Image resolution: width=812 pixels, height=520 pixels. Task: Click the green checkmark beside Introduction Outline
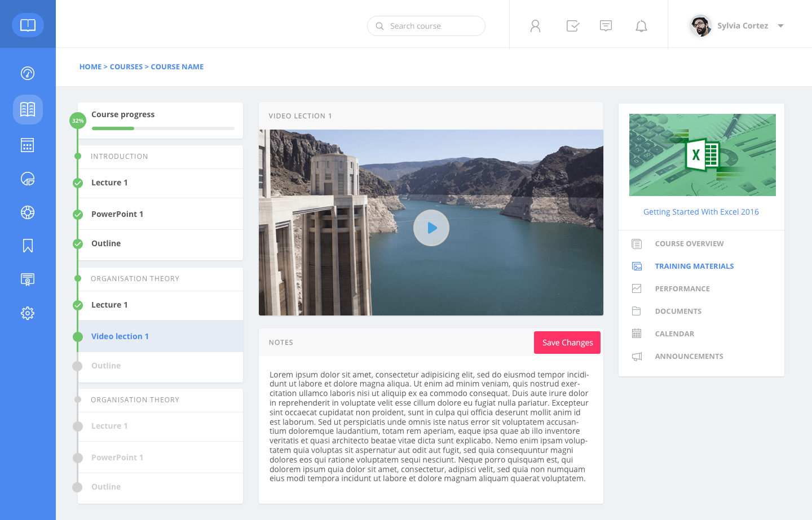coord(78,244)
